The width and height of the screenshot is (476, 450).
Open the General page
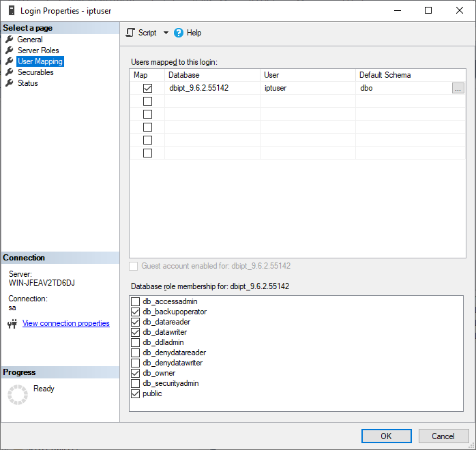pyautogui.click(x=30, y=40)
